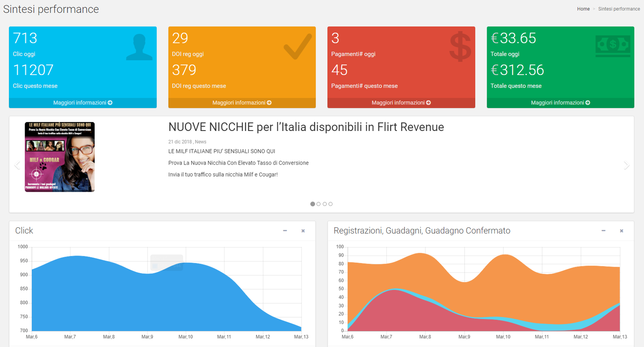Collapse the Registrazioni, Guadagni chart panel
Viewport: 644px width, 347px height.
click(603, 231)
